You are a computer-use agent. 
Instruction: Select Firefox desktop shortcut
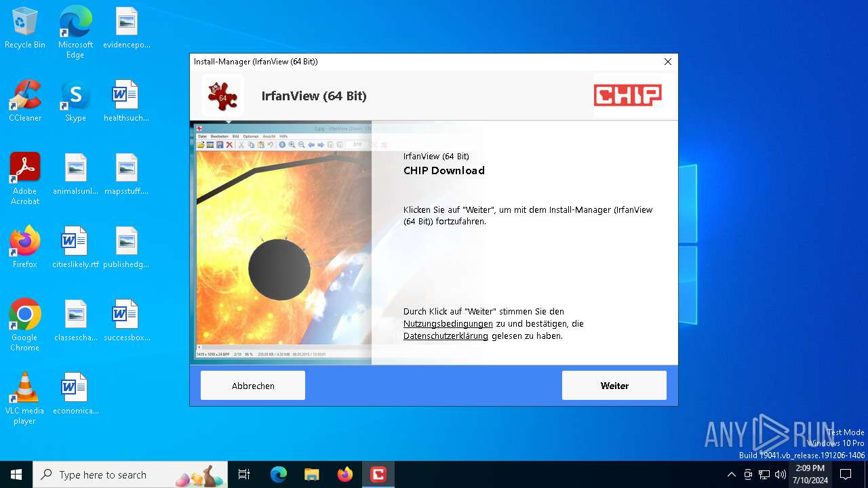25,247
